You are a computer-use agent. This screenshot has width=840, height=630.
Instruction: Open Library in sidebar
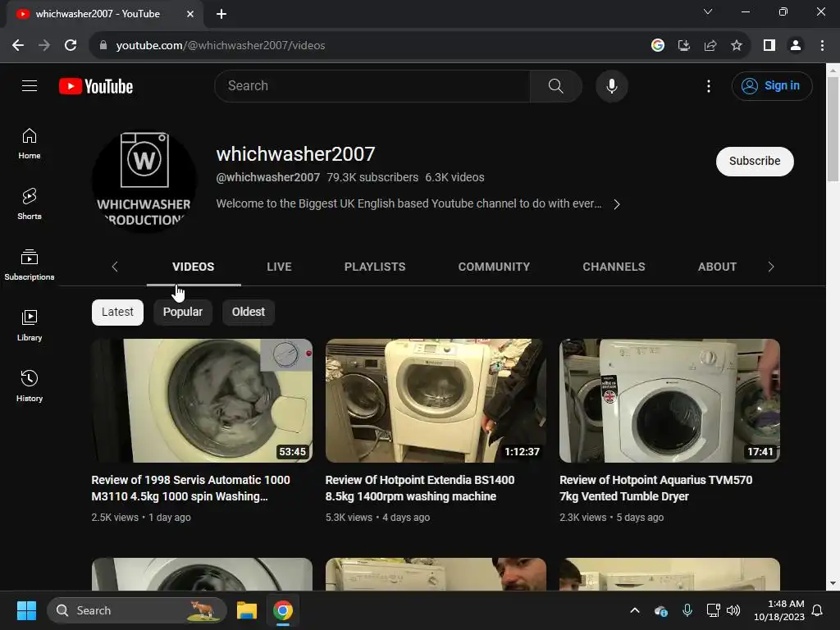[x=30, y=325]
